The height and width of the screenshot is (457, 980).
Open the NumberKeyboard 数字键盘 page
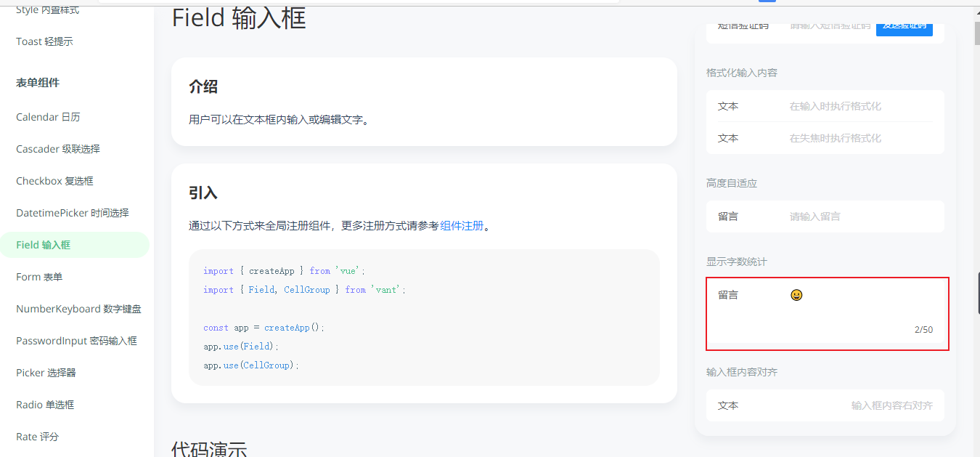click(x=78, y=308)
